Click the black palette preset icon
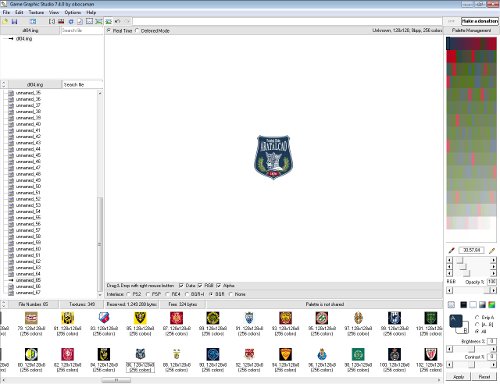Viewport: 500px width, 384px height. [x=463, y=304]
